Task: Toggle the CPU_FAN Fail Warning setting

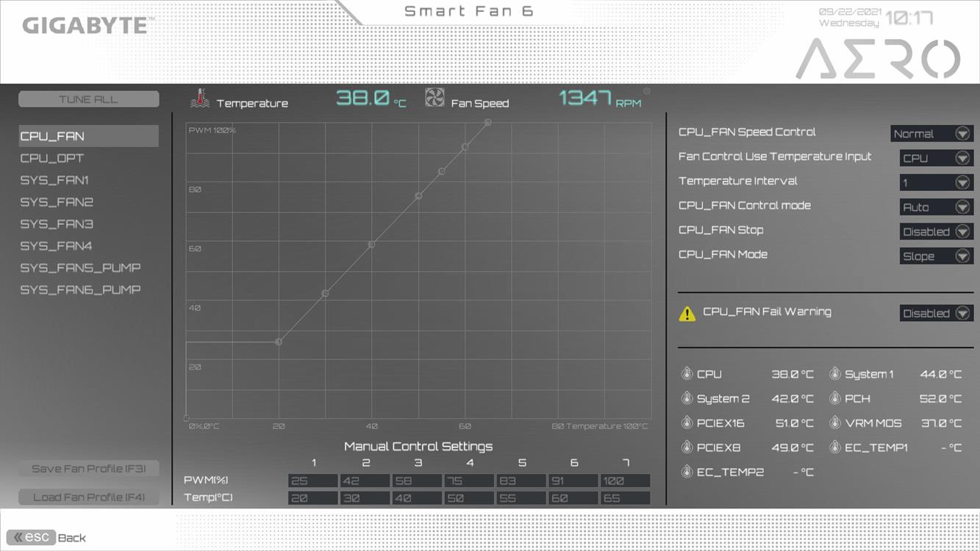Action: point(936,313)
